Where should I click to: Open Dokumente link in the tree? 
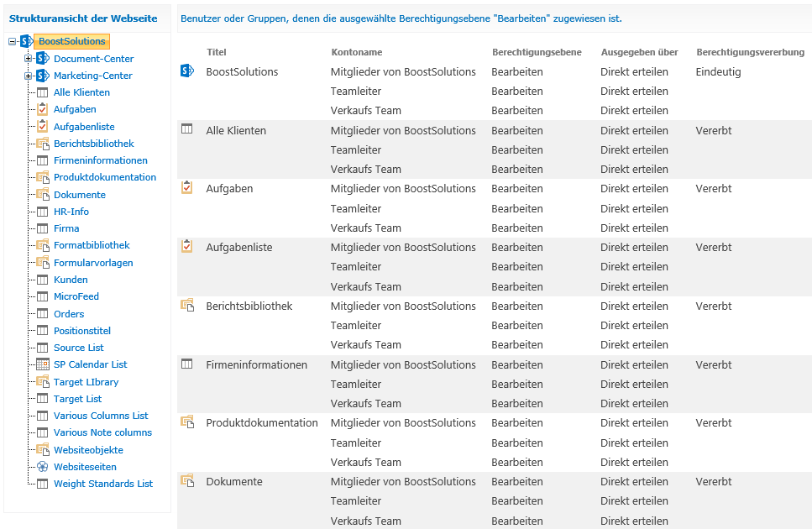(80, 195)
